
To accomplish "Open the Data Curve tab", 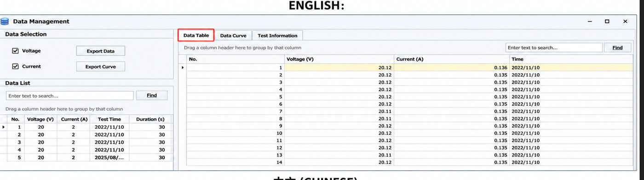I will pyautogui.click(x=233, y=35).
